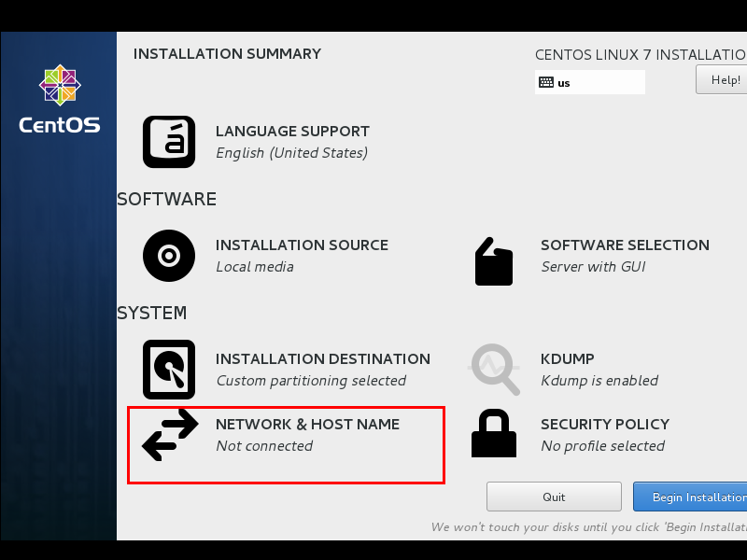Click the KDUMP magnifying glass icon
Screen dimensions: 747x560
pyautogui.click(x=494, y=370)
